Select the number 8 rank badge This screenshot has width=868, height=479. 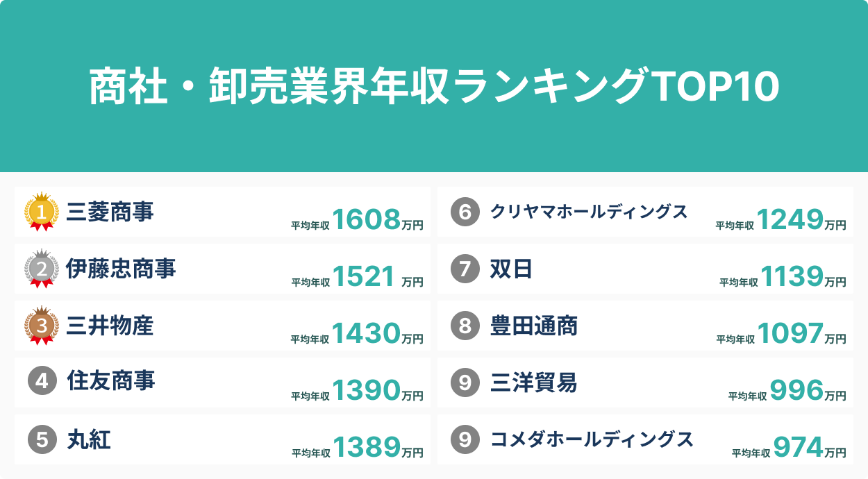(465, 326)
